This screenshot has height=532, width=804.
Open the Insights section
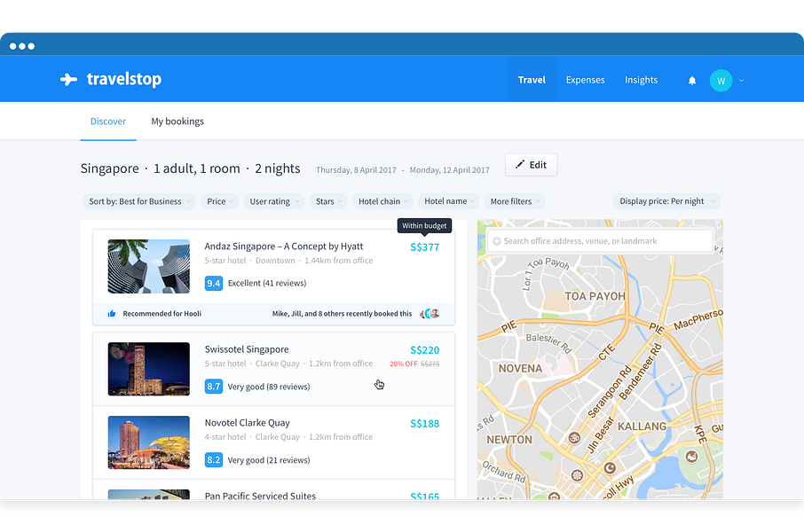click(x=641, y=80)
